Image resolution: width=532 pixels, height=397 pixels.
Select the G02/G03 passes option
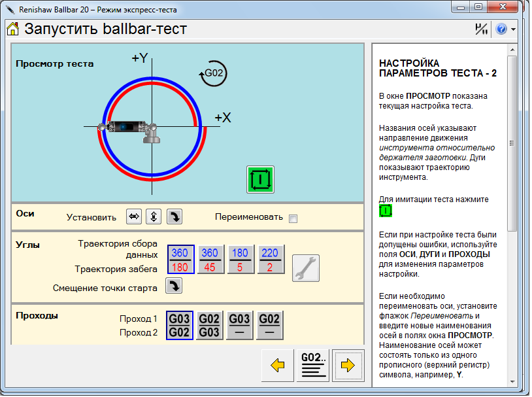209,325
